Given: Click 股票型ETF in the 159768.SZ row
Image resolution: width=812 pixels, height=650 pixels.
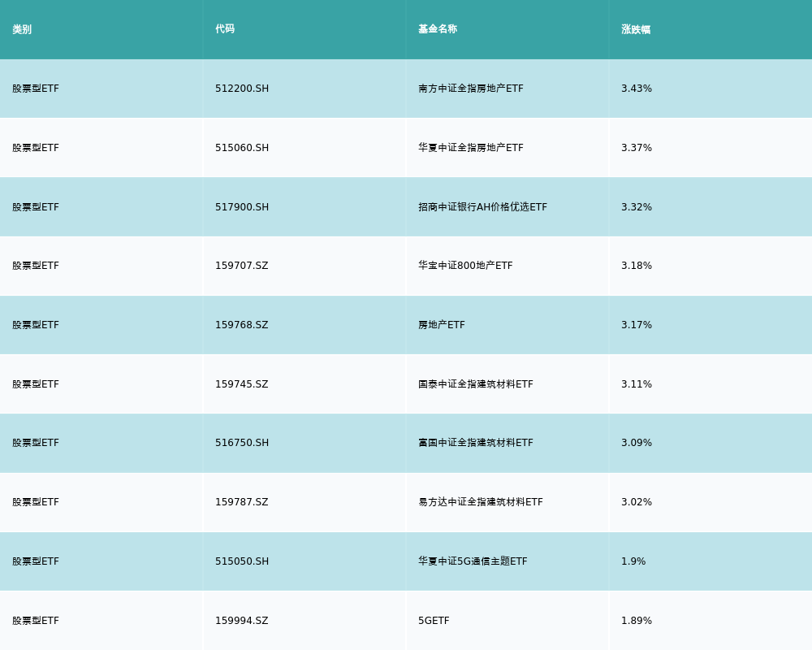Looking at the screenshot, I should tap(36, 325).
